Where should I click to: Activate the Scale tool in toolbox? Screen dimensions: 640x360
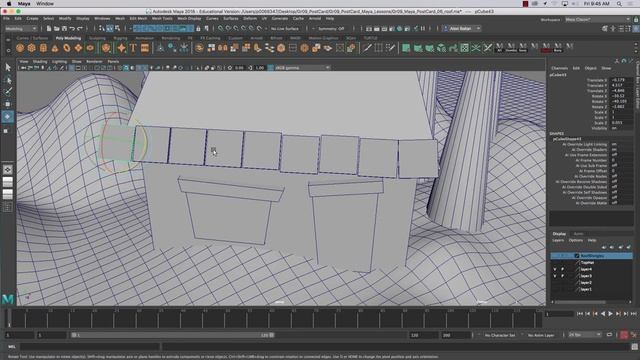[6, 131]
